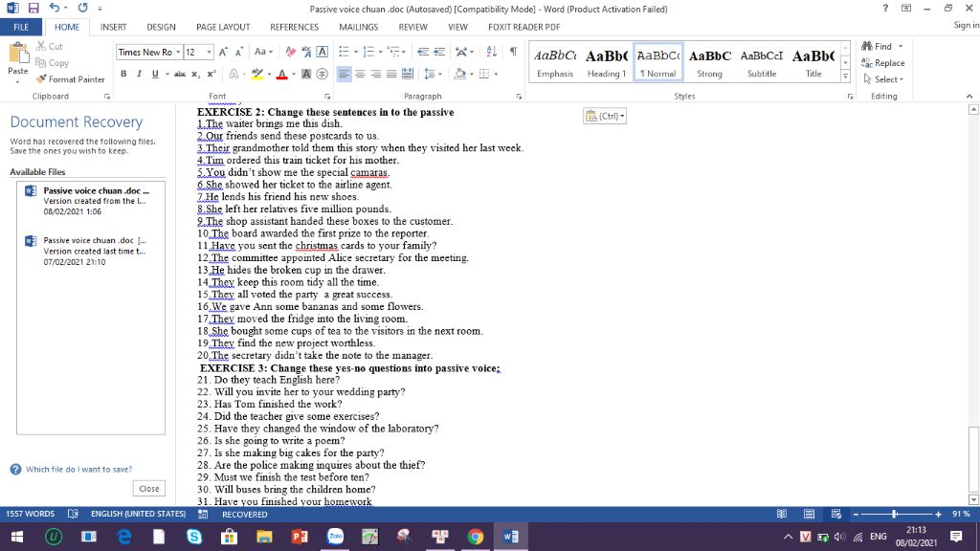Open Skype from the taskbar

click(194, 537)
